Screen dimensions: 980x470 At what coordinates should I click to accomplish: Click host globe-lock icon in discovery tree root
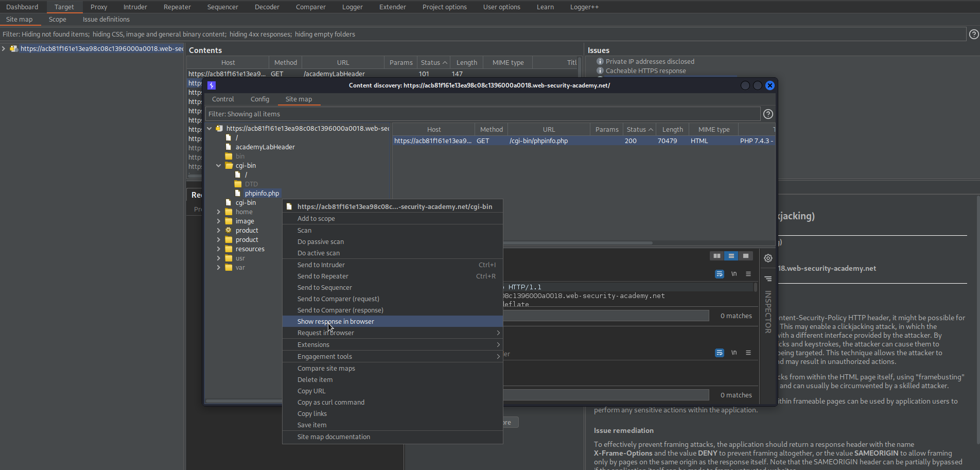(x=219, y=129)
